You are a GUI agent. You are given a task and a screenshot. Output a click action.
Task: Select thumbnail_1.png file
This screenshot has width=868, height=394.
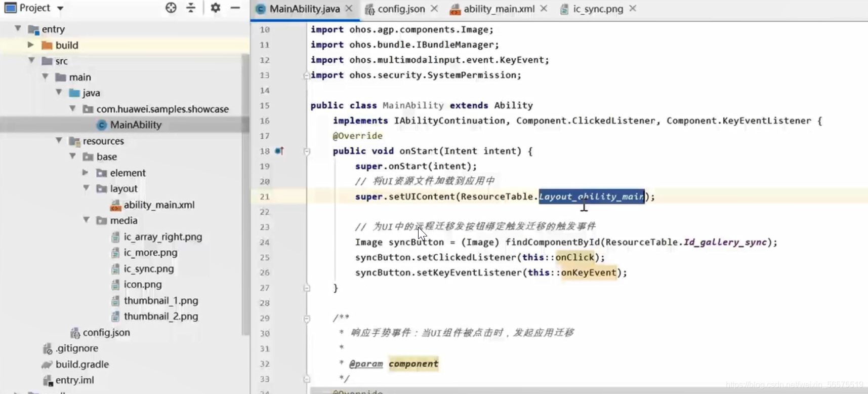pyautogui.click(x=161, y=300)
